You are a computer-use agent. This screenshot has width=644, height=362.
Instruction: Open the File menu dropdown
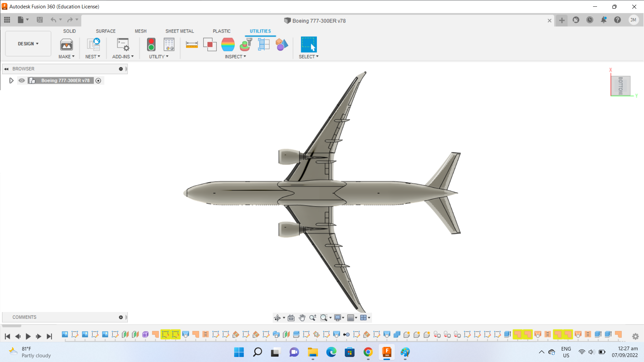23,20
